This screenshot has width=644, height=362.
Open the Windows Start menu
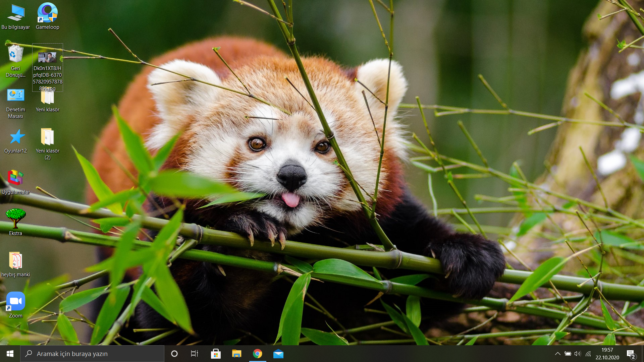click(x=10, y=354)
